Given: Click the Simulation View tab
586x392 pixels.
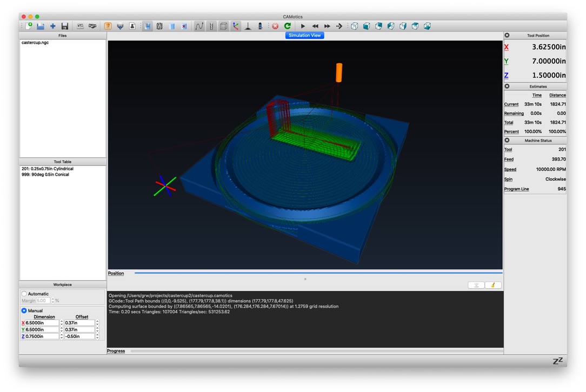Looking at the screenshot, I should [304, 35].
